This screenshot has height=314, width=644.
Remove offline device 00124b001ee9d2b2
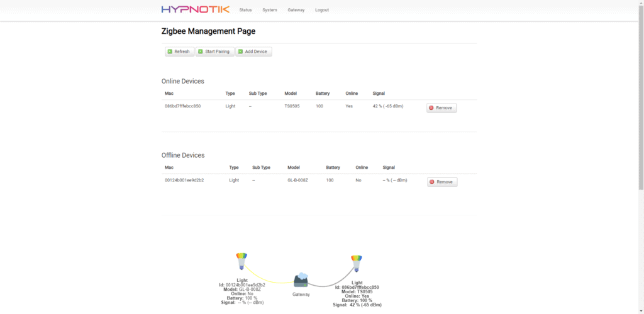pos(442,182)
